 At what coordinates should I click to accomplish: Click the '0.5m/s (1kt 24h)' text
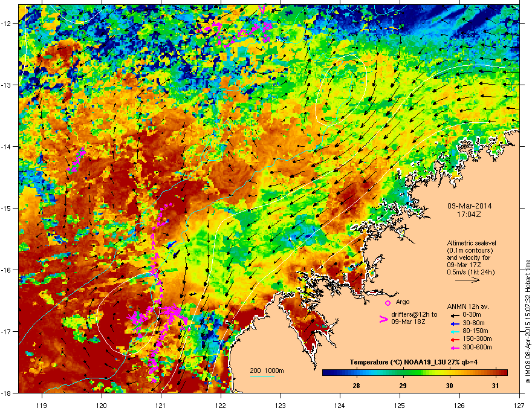pyautogui.click(x=470, y=272)
